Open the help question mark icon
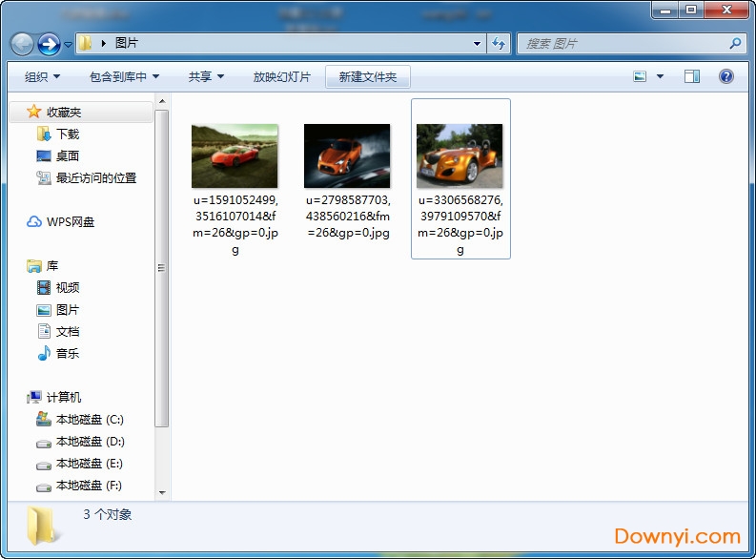 click(726, 76)
